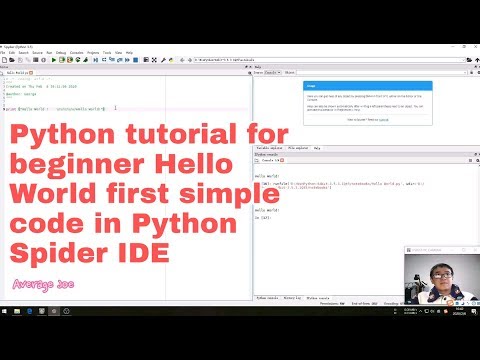Viewport: 480px width, 360px height.
Task: Open PYTHONPATH manager python icon
Action: click(x=171, y=60)
